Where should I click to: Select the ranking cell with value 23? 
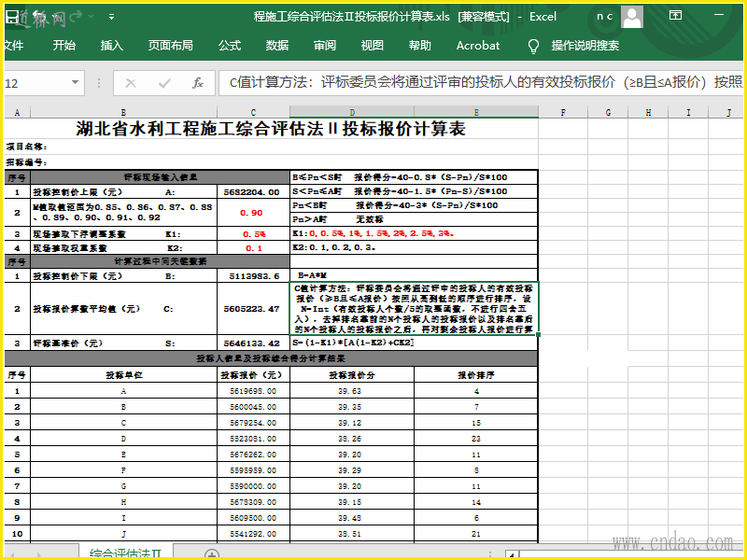tap(476, 439)
